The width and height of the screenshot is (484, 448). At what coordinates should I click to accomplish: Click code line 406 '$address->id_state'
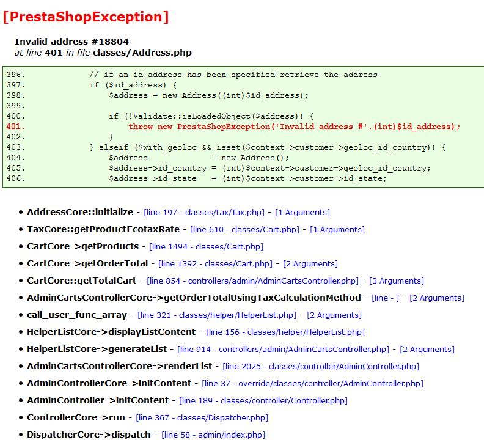click(x=248, y=178)
